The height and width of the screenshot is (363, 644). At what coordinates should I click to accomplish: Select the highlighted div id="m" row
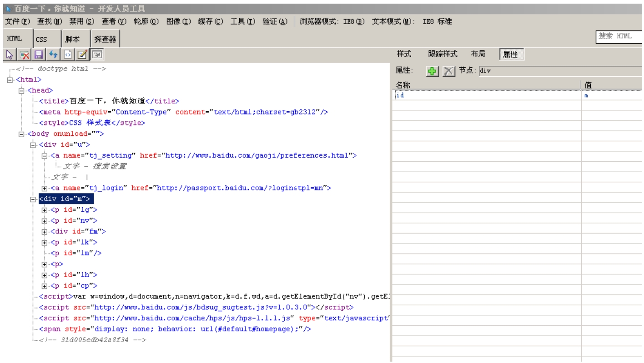[x=66, y=199]
